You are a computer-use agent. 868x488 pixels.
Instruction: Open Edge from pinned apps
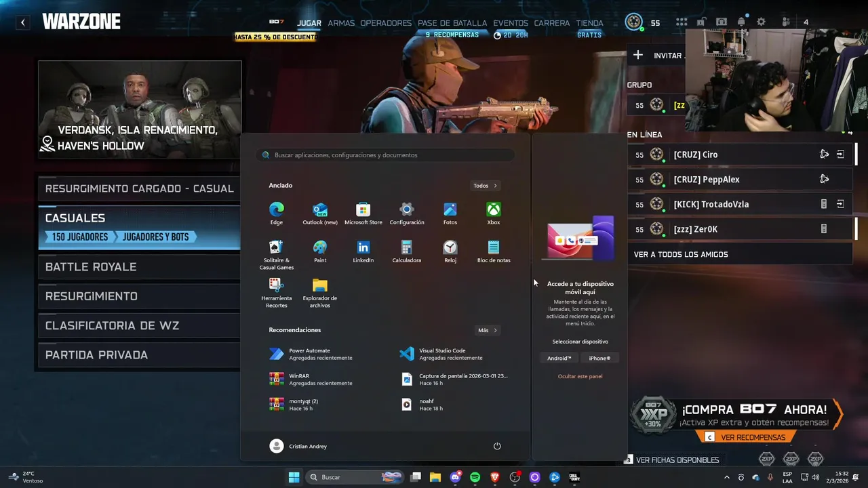277,213
